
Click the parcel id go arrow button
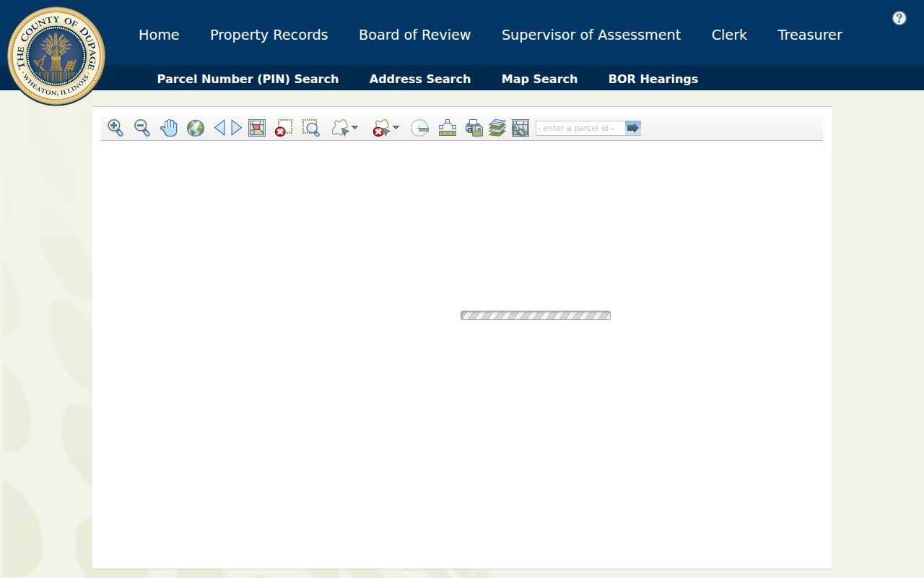[x=633, y=128]
